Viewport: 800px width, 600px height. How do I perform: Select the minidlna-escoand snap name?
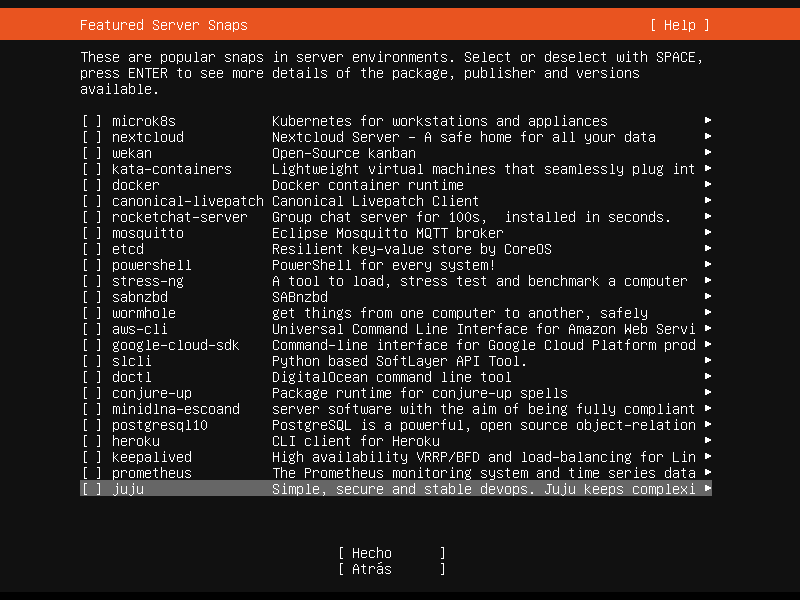pos(176,409)
